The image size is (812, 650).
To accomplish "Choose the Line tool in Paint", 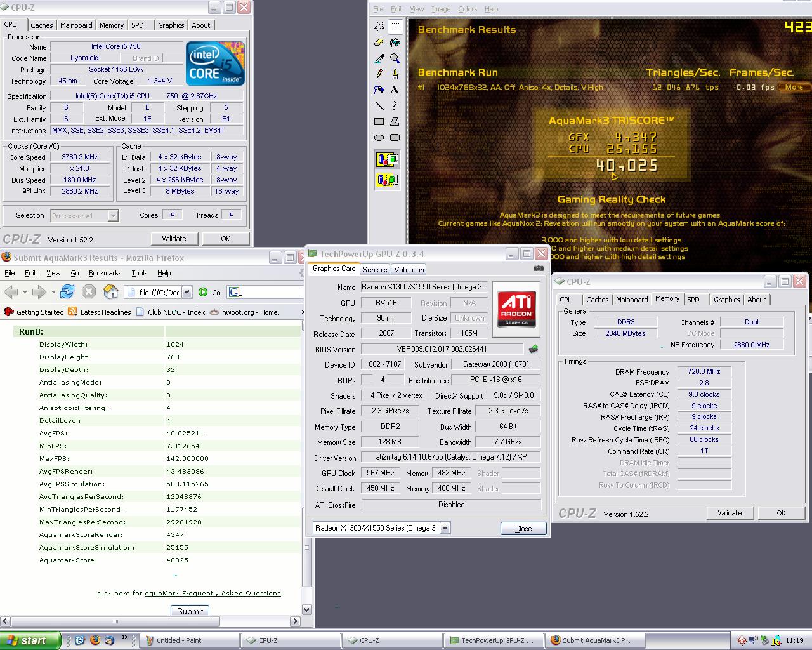I will click(x=379, y=106).
